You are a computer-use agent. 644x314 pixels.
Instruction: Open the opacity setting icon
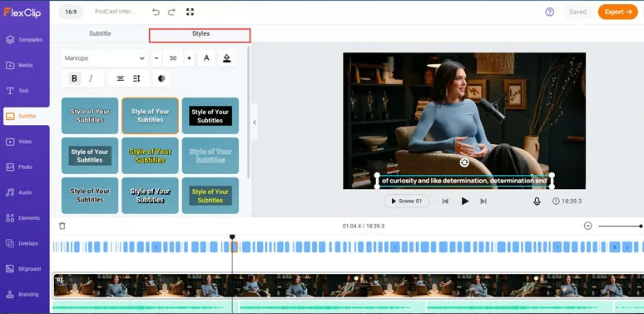[161, 78]
